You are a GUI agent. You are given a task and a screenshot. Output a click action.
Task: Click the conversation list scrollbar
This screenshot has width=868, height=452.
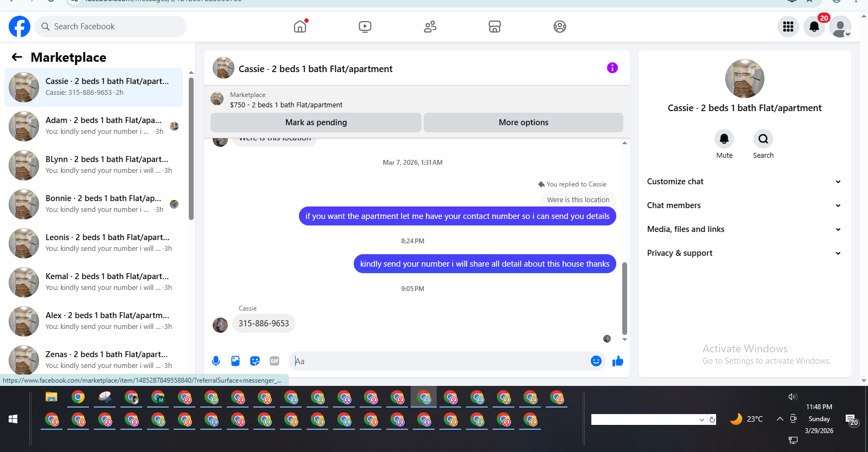(x=191, y=148)
